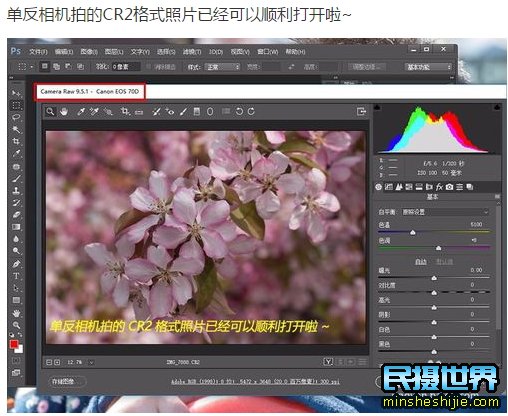Click the 色温 temperature slider handle
Viewport: 508px width, 416px height.
tap(413, 232)
